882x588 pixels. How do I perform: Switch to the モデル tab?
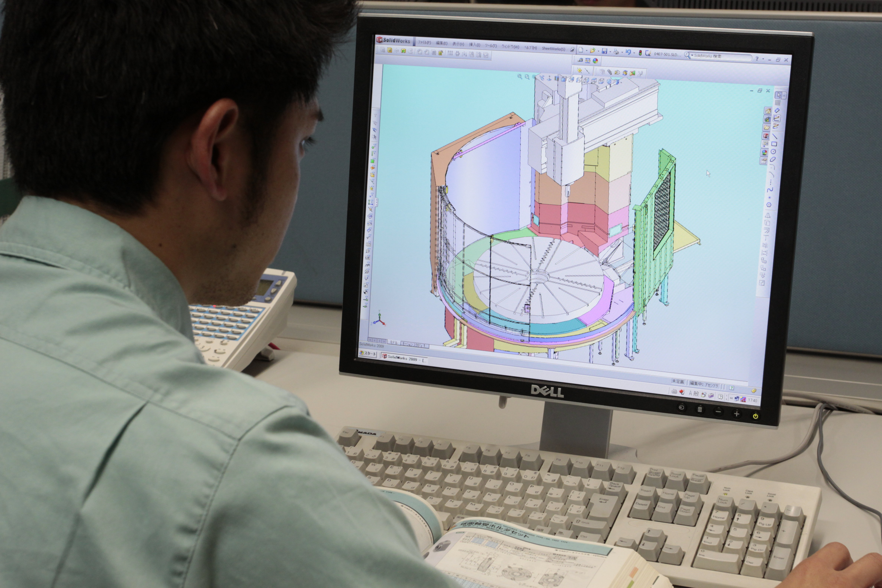point(394,343)
